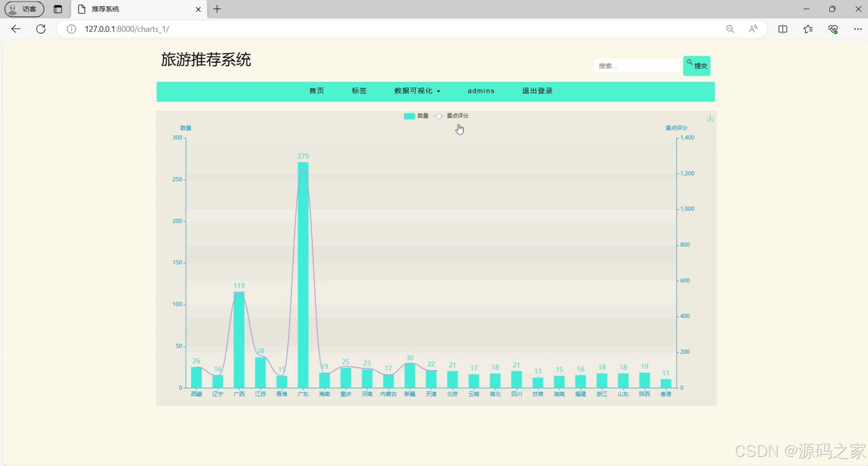Click the 退出登录 link
The width and height of the screenshot is (868, 466).
[537, 91]
